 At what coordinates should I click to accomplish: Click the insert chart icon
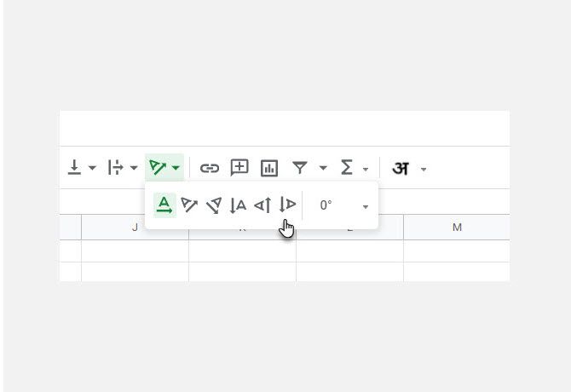269,168
